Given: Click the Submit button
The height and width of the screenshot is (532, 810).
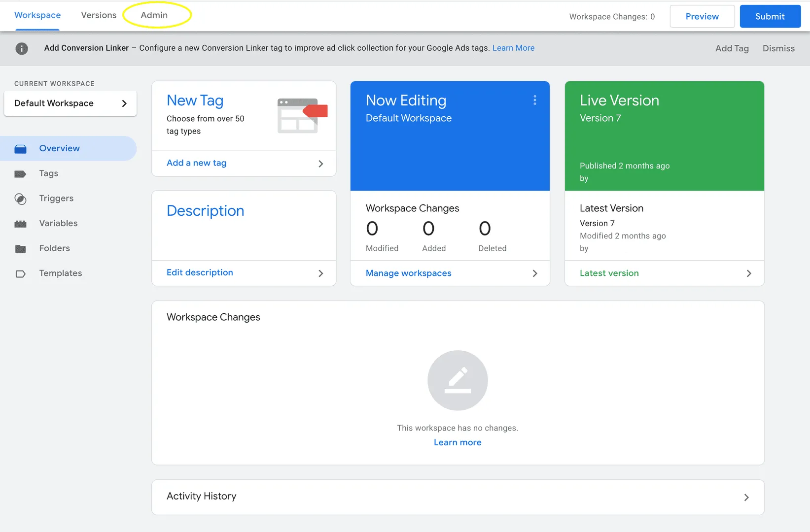Looking at the screenshot, I should pyautogui.click(x=770, y=16).
